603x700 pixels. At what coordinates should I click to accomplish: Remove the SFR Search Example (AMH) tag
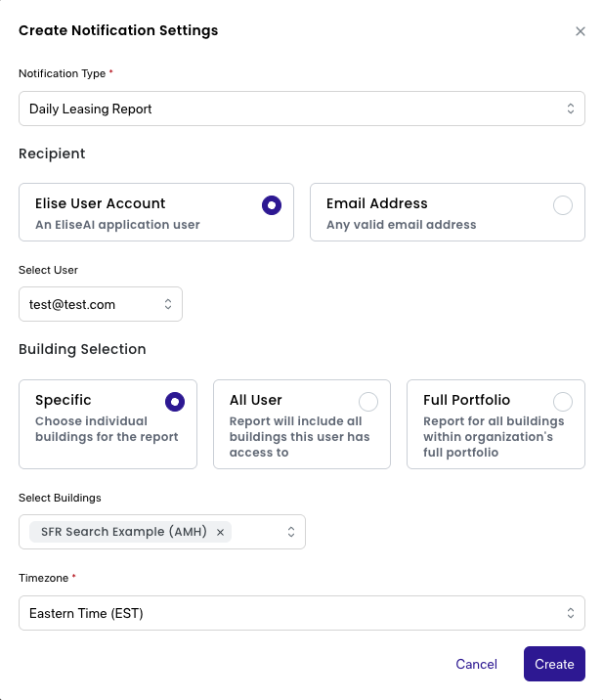(x=220, y=532)
